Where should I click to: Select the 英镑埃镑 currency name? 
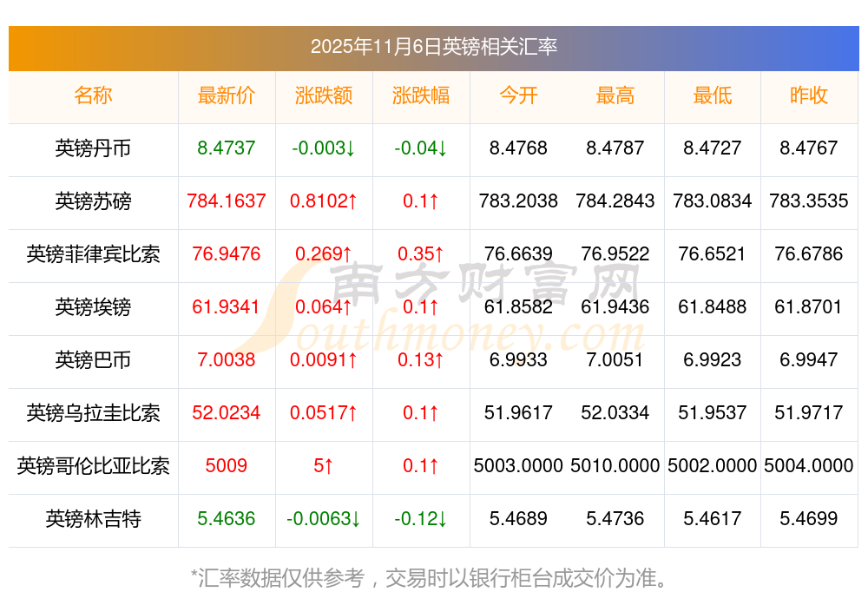(x=93, y=307)
